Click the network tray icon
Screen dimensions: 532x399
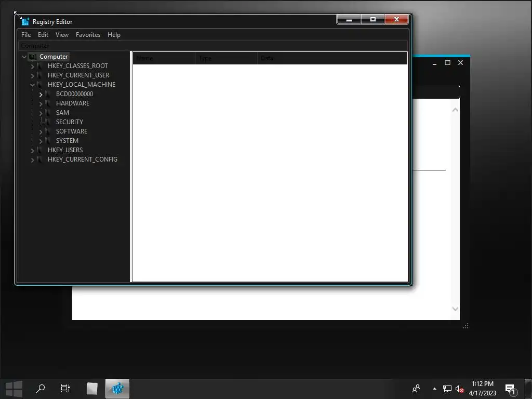click(x=447, y=389)
